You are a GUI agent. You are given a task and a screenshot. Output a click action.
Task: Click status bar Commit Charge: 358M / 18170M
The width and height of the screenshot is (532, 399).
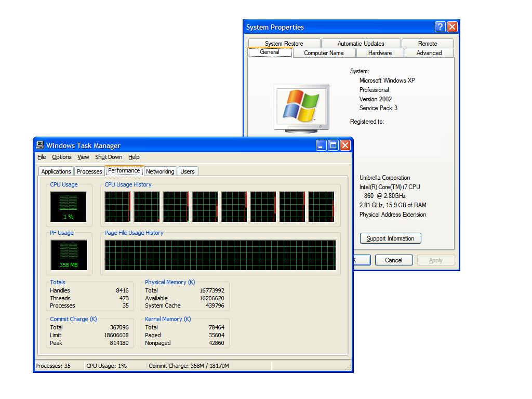pyautogui.click(x=189, y=366)
